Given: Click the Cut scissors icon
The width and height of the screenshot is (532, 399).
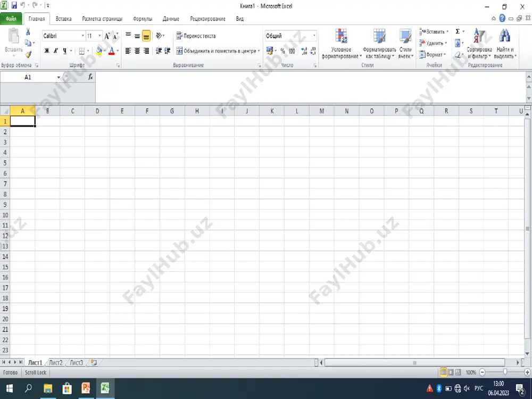Looking at the screenshot, I should pyautogui.click(x=28, y=31).
